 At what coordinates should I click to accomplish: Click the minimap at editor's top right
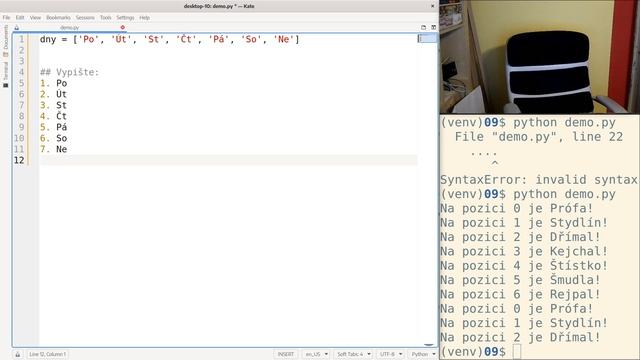point(427,38)
